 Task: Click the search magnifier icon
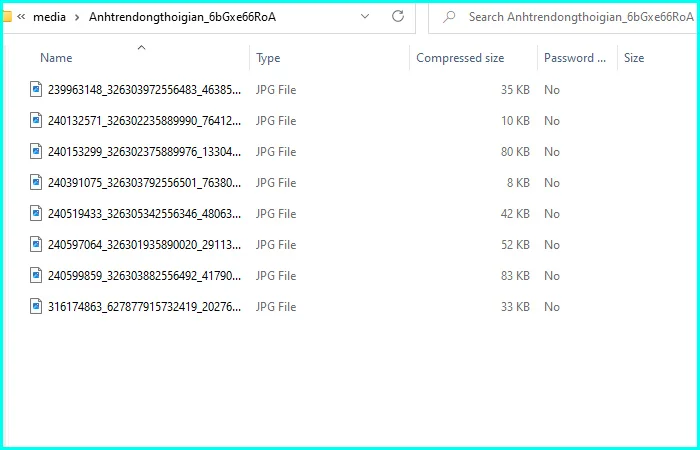click(x=450, y=17)
